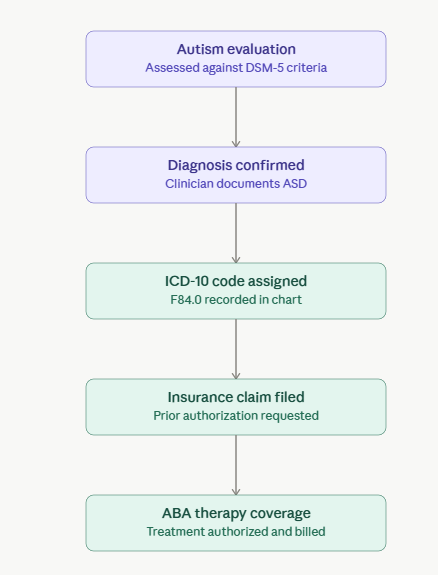Viewport: 438px width, 575px height.
Task: Click the 'Insurance claim filed' heading
Action: click(236, 397)
